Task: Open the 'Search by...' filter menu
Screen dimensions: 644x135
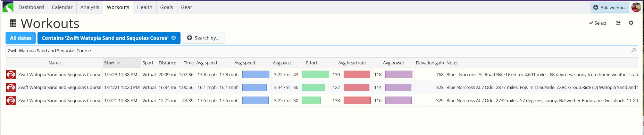Action: click(x=203, y=38)
